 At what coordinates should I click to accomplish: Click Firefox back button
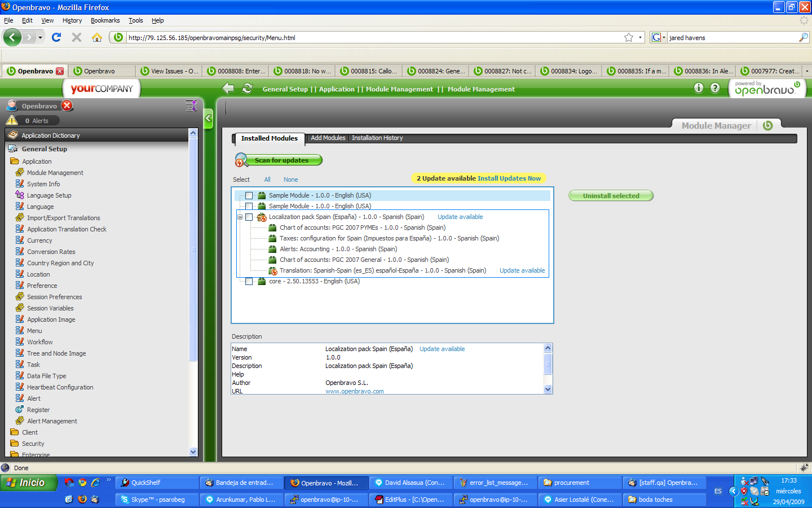[x=12, y=37]
